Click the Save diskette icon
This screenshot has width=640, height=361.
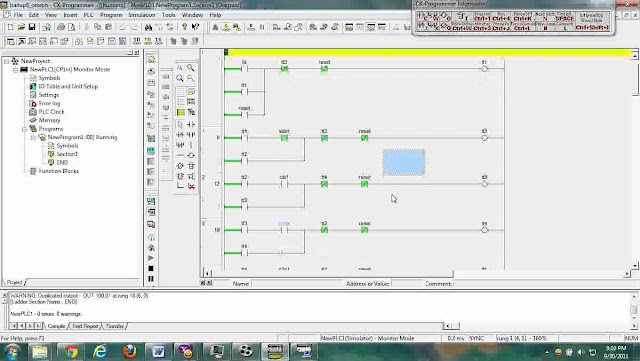(31, 27)
